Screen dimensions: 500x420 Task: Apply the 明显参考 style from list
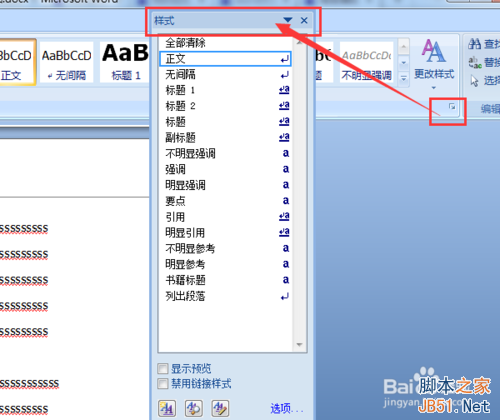(x=225, y=264)
